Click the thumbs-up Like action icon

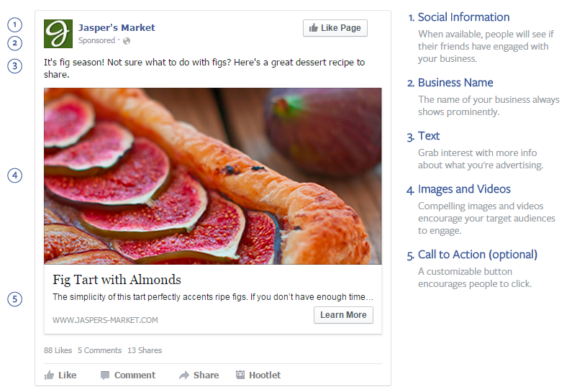pos(50,375)
